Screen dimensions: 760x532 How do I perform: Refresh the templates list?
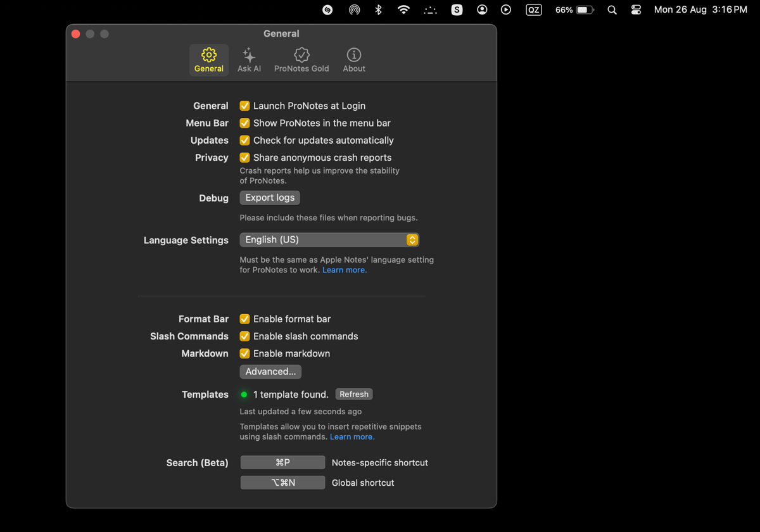(x=354, y=394)
